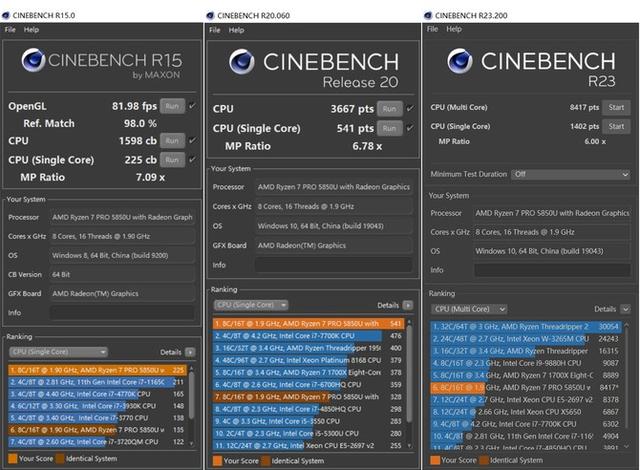
Task: Start the CPU (Multi Core) test in R23
Action: (x=616, y=107)
